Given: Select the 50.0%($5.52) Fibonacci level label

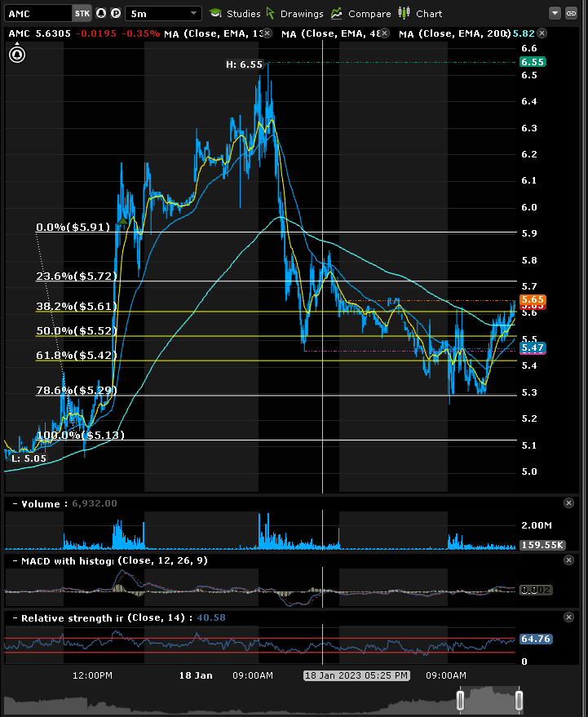Looking at the screenshot, I should click(x=77, y=330).
